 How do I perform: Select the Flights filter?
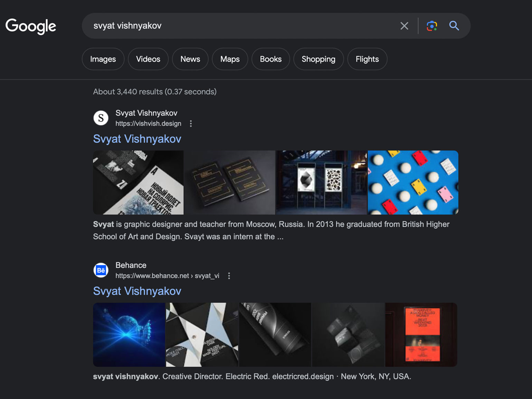(x=367, y=59)
